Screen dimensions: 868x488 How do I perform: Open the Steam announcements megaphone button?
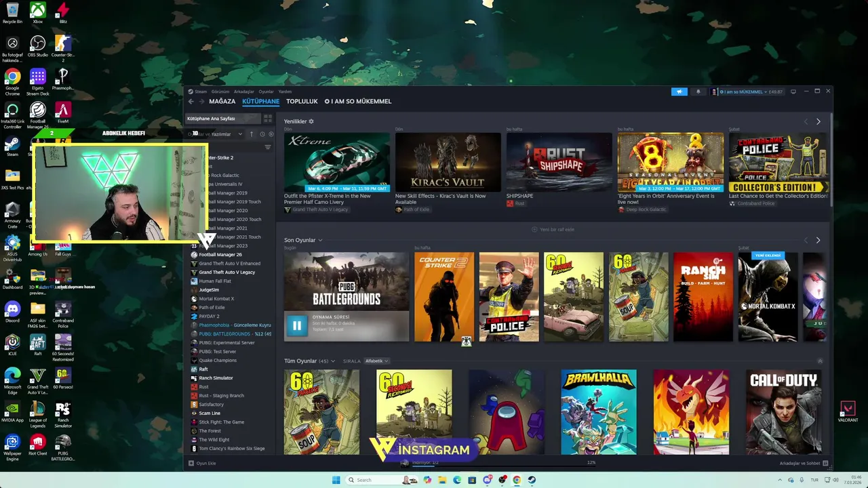[x=679, y=91]
